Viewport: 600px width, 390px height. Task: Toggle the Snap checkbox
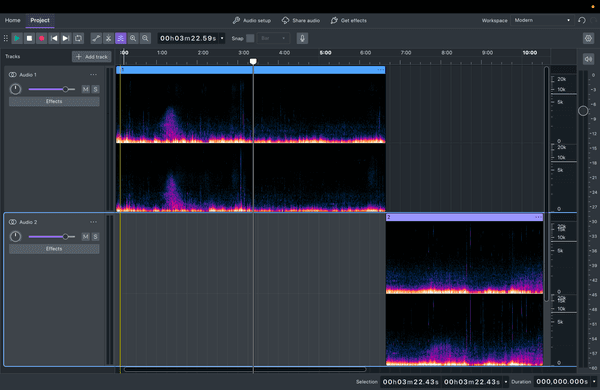coord(250,38)
